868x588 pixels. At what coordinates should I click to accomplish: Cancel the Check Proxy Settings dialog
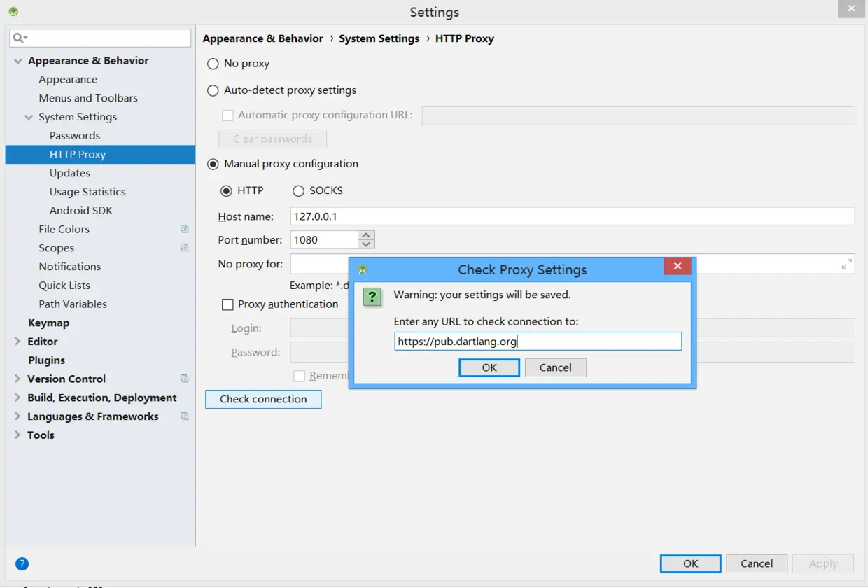tap(556, 367)
